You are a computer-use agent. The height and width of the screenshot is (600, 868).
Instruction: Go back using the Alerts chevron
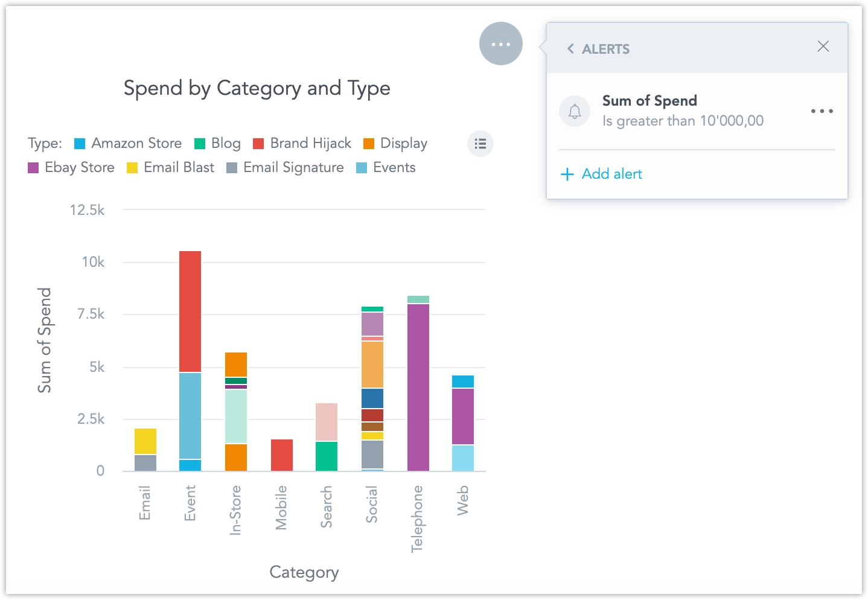[x=570, y=49]
